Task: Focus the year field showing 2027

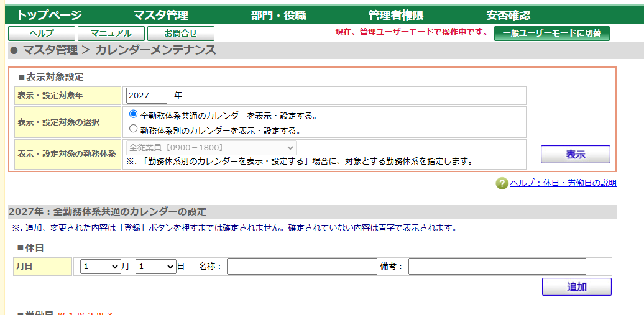Action: [147, 95]
